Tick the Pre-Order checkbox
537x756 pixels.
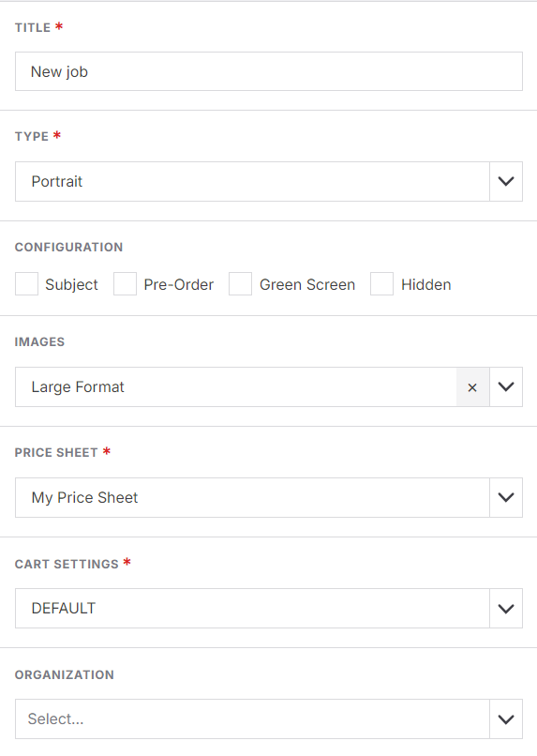pos(125,283)
